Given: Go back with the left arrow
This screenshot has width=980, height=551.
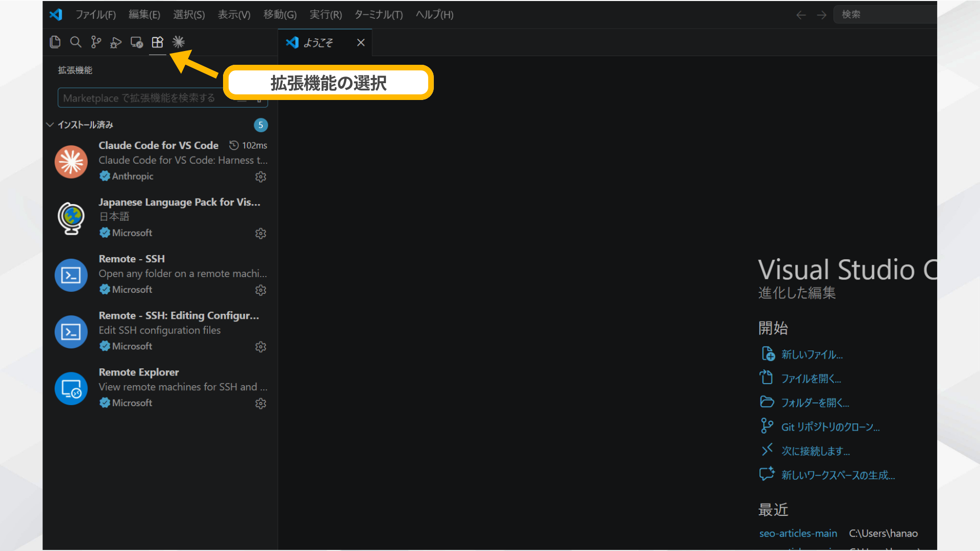Looking at the screenshot, I should coord(801,15).
